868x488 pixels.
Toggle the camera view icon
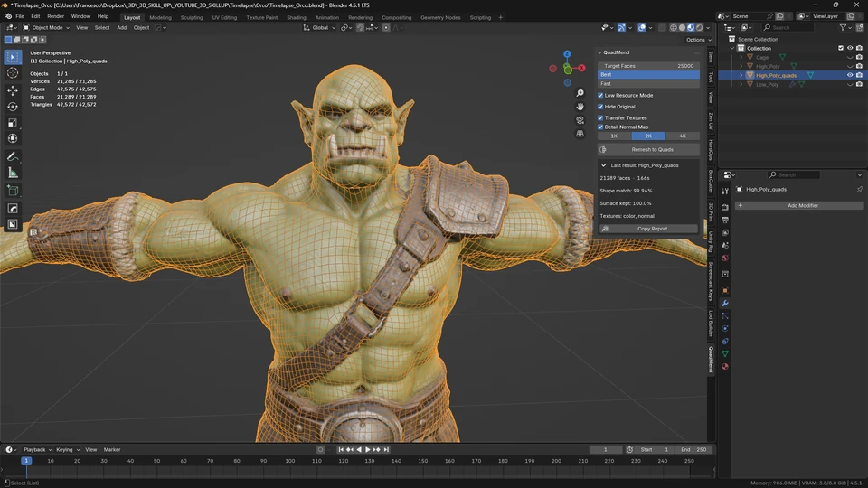pyautogui.click(x=580, y=120)
